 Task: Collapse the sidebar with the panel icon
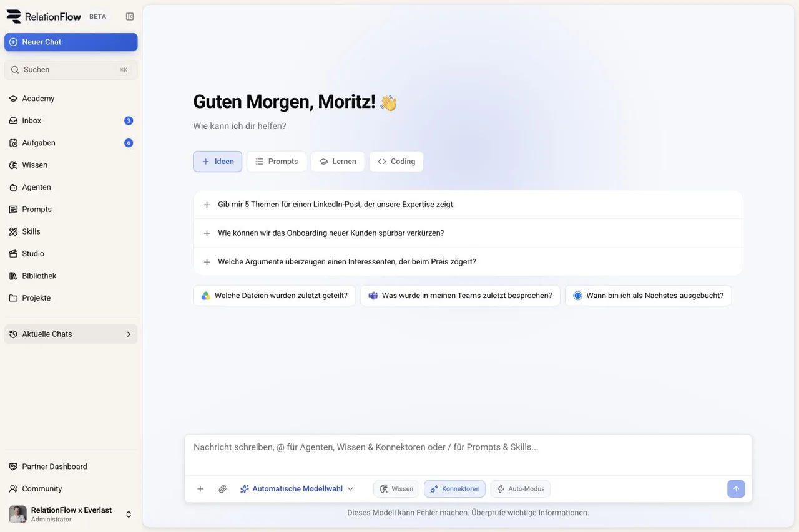tap(130, 17)
